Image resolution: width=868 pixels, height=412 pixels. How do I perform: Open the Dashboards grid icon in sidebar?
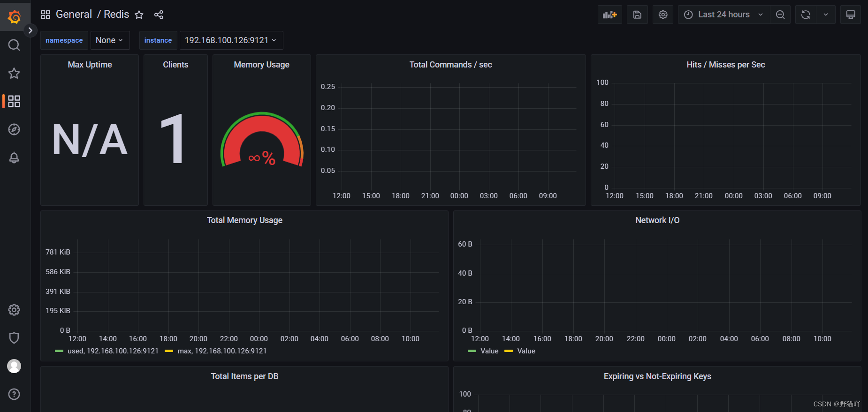(14, 101)
